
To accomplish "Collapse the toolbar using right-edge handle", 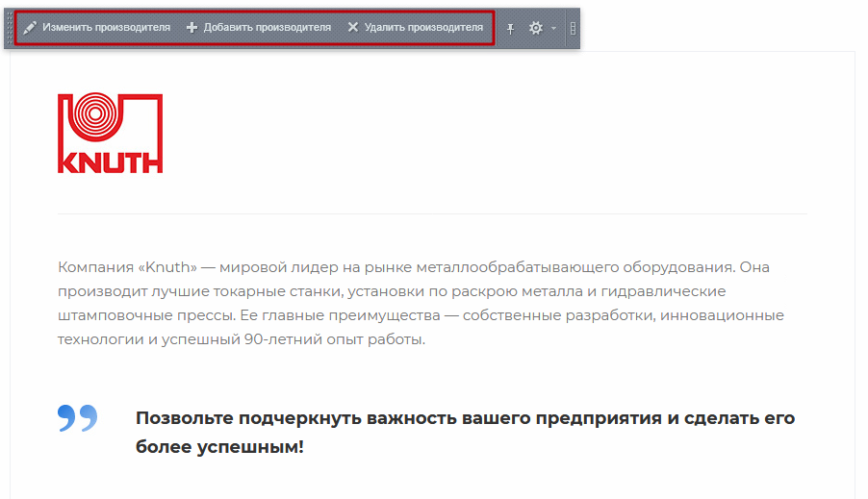I will [x=573, y=28].
